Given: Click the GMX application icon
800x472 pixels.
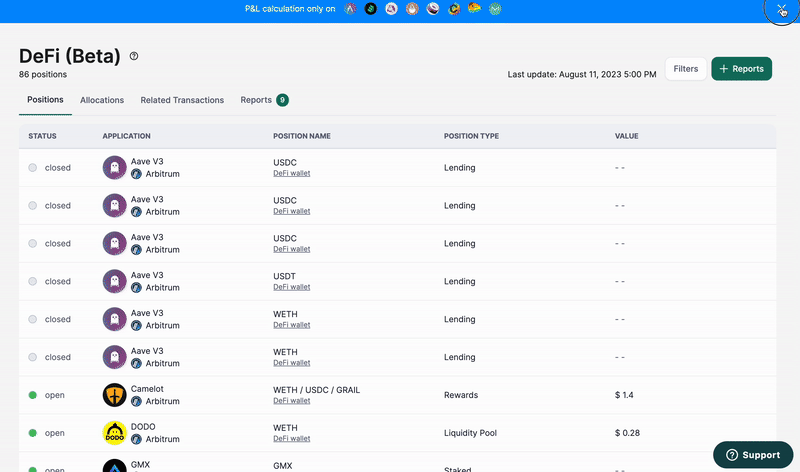Looking at the screenshot, I should pyautogui.click(x=114, y=465).
